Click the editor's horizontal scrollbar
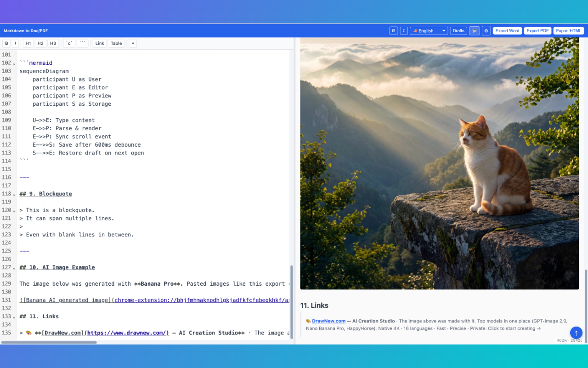 point(49,342)
